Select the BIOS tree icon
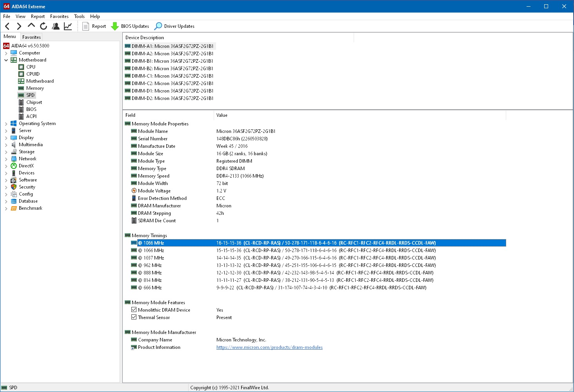 coord(21,109)
